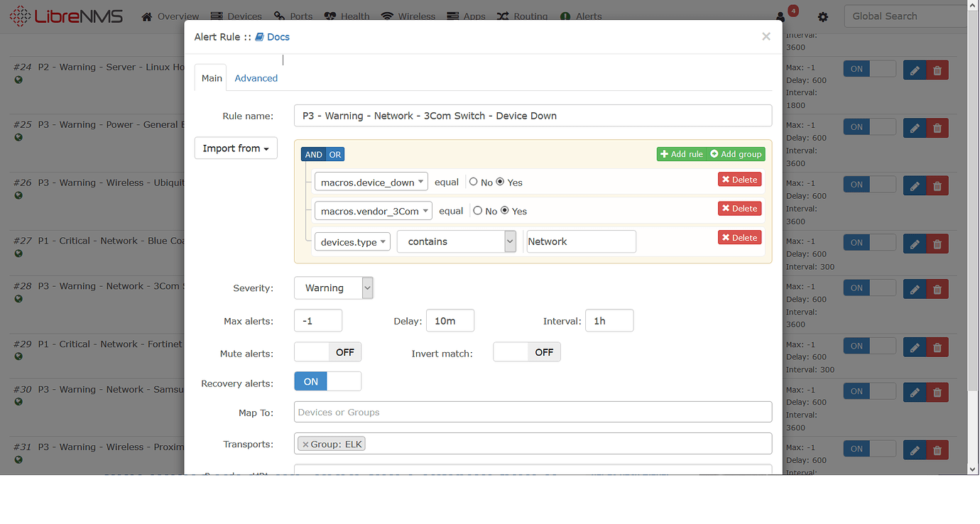Select No for macros.device_down
This screenshot has height=524, width=980.
474,182
